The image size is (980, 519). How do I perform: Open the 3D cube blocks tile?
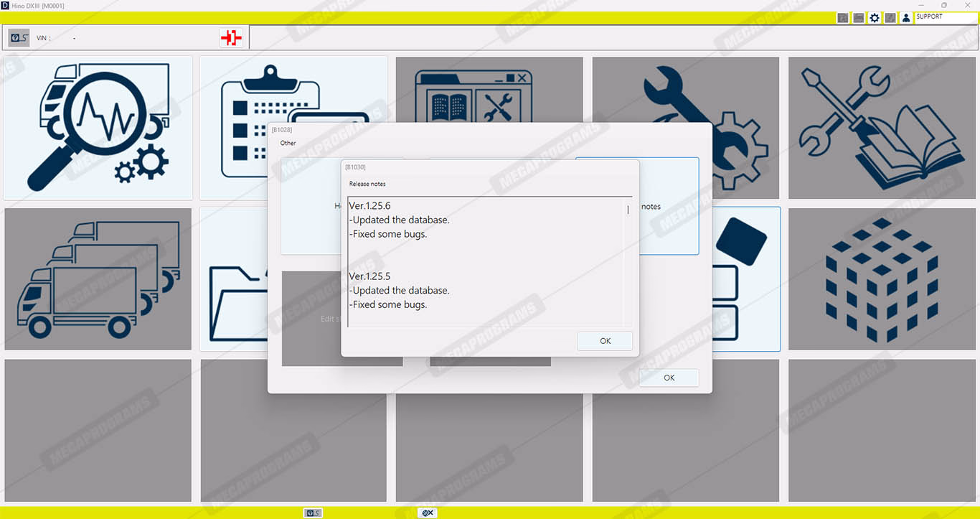882,279
